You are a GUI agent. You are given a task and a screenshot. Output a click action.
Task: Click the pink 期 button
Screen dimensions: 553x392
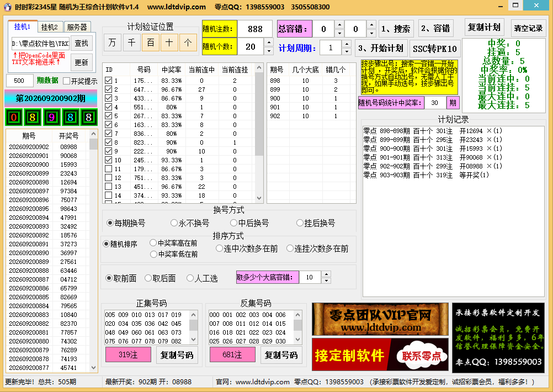point(453,103)
